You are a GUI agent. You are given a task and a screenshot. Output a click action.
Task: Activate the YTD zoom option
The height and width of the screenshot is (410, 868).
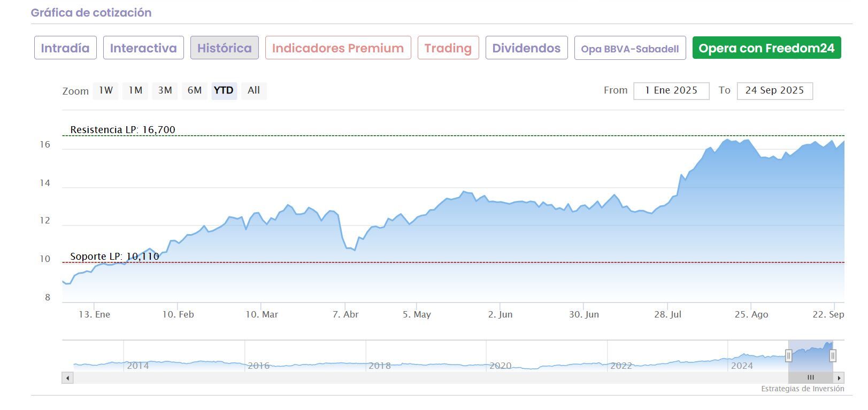224,90
